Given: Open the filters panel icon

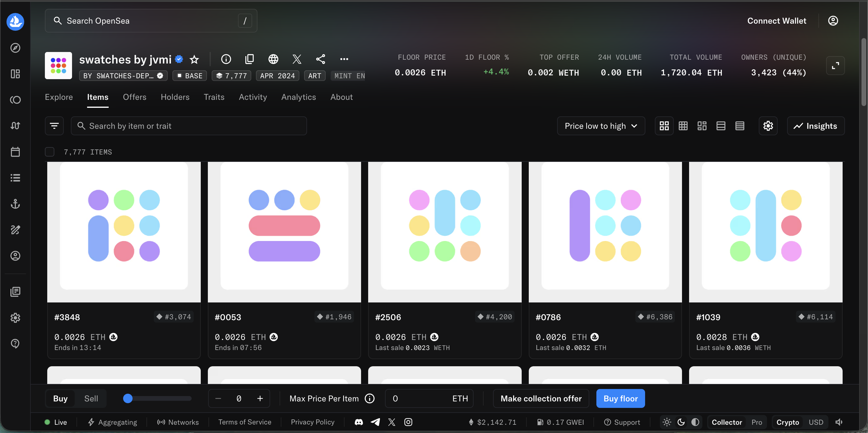Looking at the screenshot, I should tap(54, 126).
